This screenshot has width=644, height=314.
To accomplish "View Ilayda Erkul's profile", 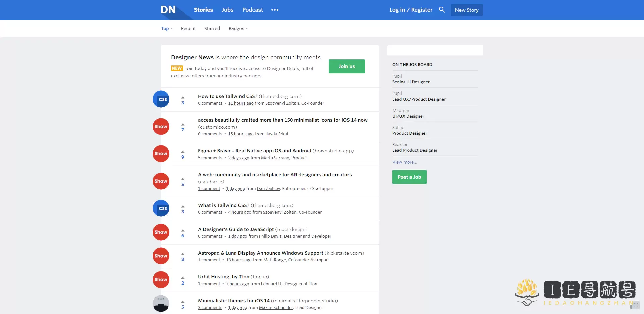I will [x=277, y=134].
